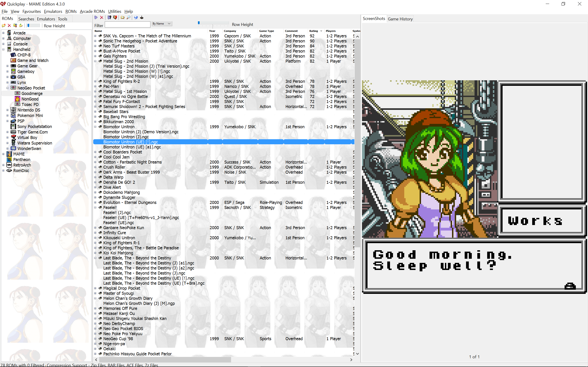Click the folder properties hammer icon
Screen dimensions: 588x367
[15, 25]
